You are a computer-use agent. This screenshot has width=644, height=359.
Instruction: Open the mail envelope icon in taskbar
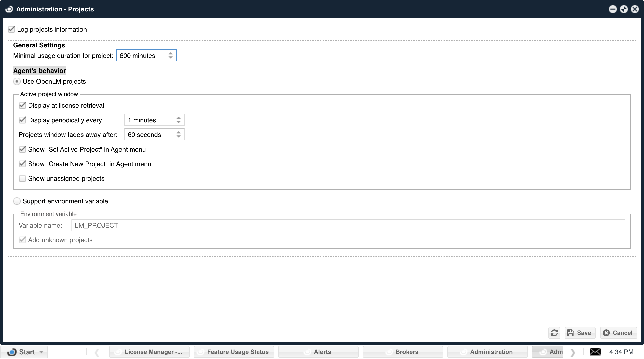click(x=595, y=352)
